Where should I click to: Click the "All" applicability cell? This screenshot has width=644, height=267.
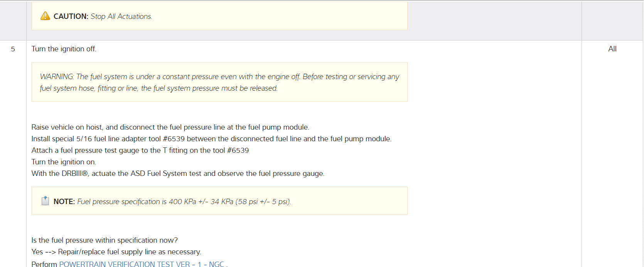pyautogui.click(x=612, y=49)
